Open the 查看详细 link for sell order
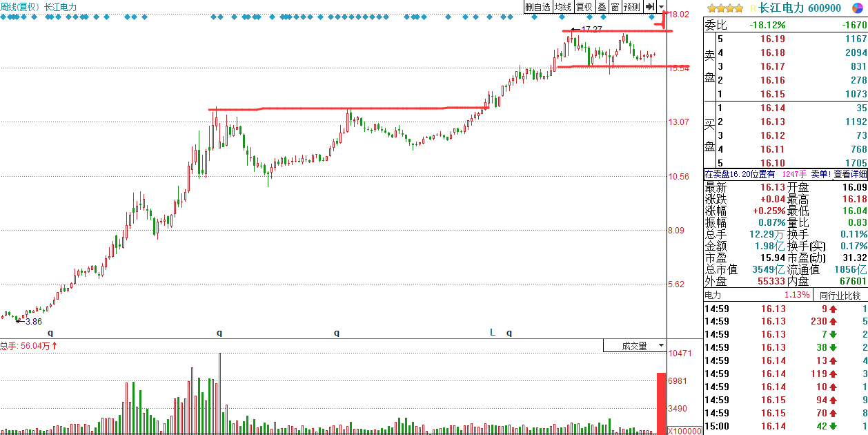 (x=850, y=175)
